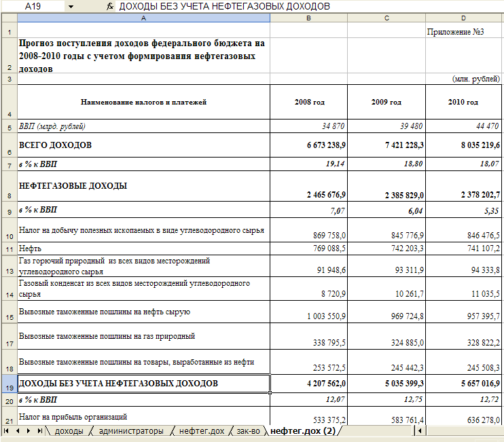
Task: Select column A header
Action: [144, 18]
